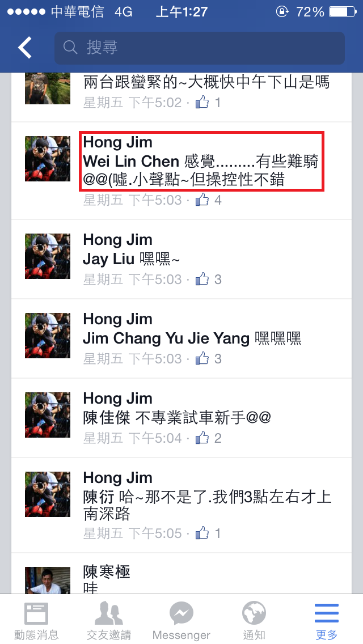Screen dimensions: 363x644
Task: Open the 通知 notifications globe tab
Action: coord(254,621)
